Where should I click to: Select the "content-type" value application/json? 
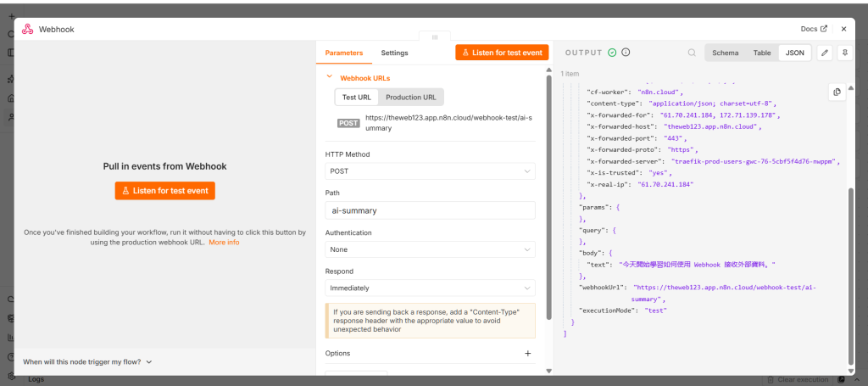713,103
